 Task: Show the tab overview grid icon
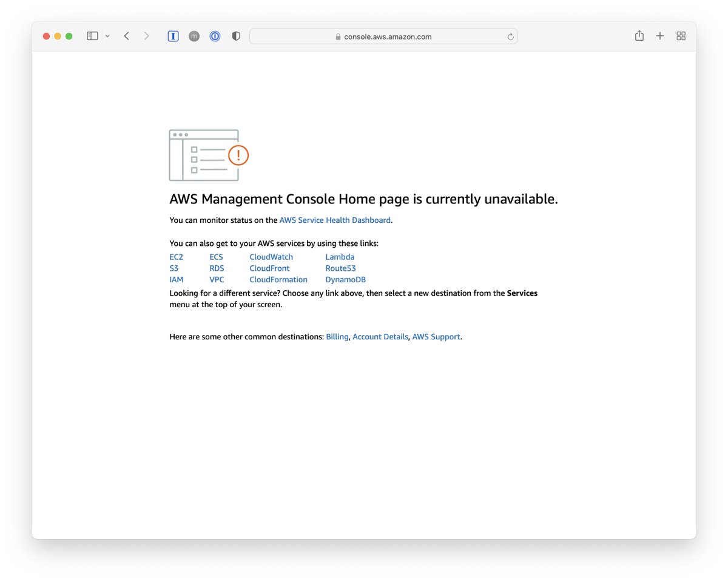tap(681, 36)
